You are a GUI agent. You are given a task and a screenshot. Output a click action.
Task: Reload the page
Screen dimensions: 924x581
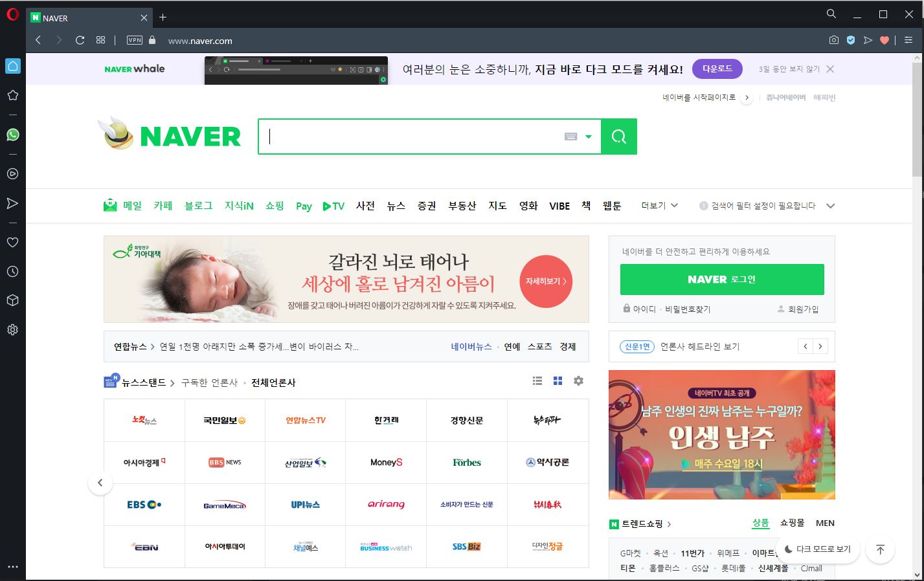(80, 40)
